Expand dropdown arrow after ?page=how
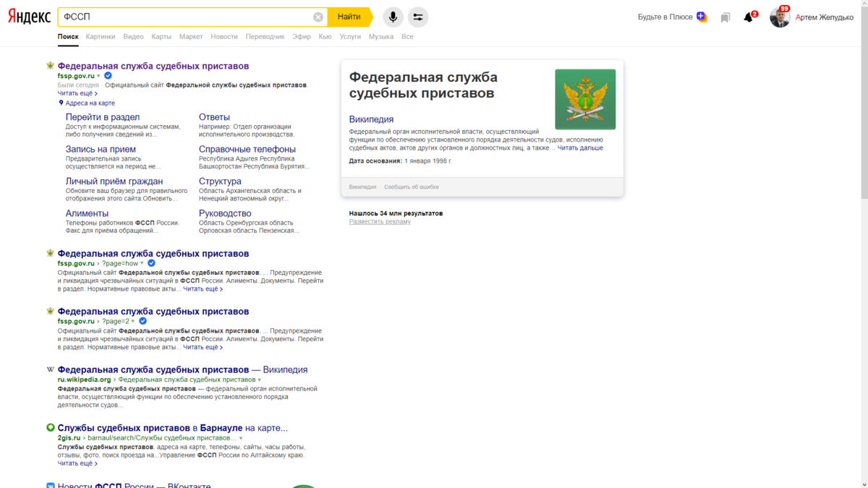 coord(142,264)
